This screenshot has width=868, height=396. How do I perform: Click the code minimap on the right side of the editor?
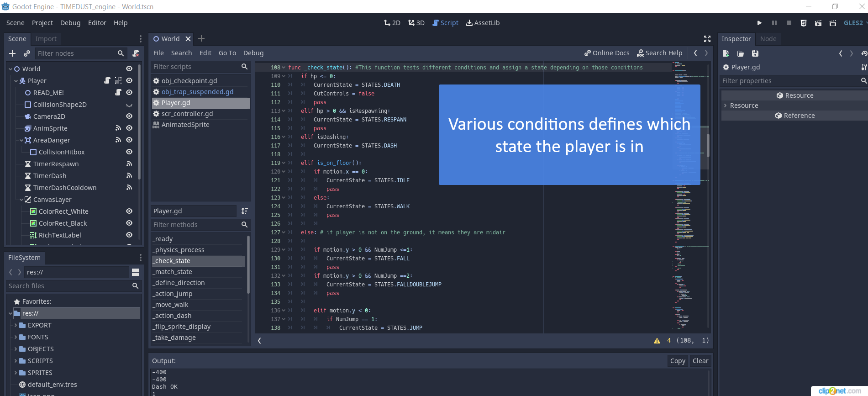click(689, 196)
